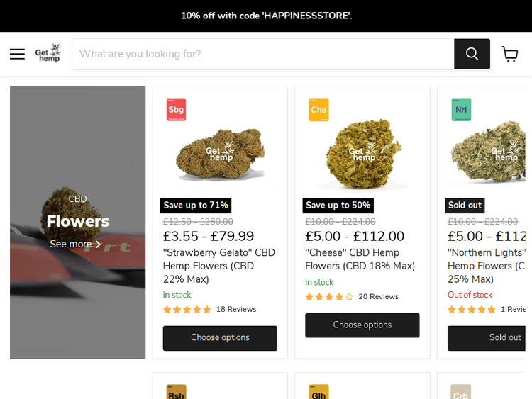The width and height of the screenshot is (532, 399).
Task: View the 20 Reviews star rating
Action: (352, 297)
